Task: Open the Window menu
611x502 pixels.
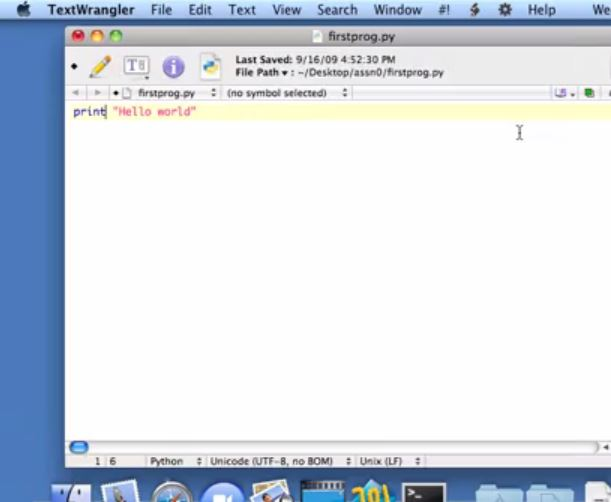Action: coord(397,10)
